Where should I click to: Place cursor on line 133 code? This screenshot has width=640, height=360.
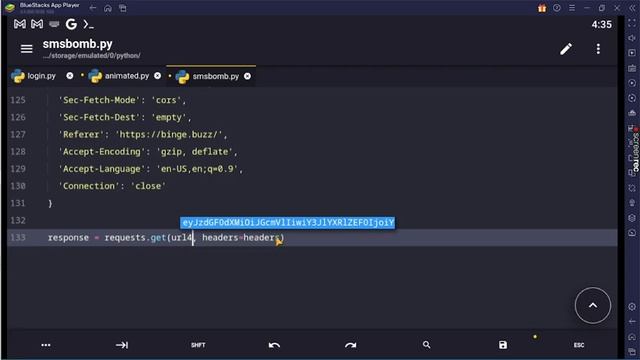(166, 238)
